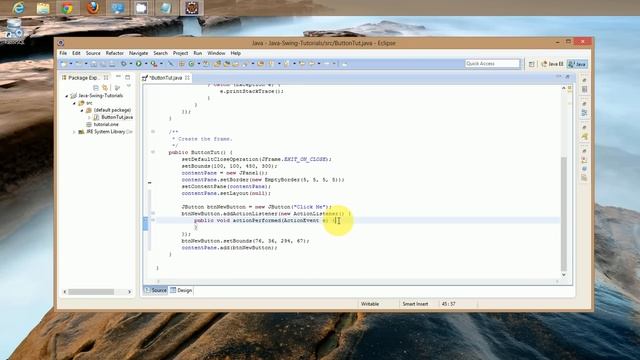This screenshot has height=360, width=640.
Task: Click the Forward navigation arrow in toolbar
Action: pos(327,64)
